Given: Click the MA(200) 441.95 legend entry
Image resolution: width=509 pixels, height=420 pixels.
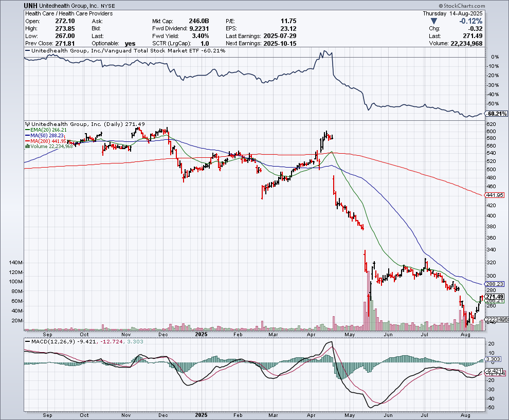Looking at the screenshot, I should (46, 141).
